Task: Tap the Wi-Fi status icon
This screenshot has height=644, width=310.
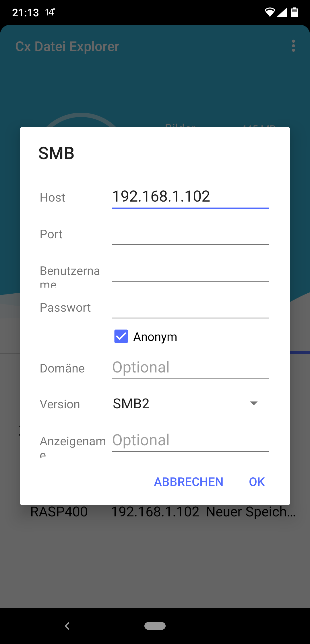Action: pyautogui.click(x=270, y=12)
